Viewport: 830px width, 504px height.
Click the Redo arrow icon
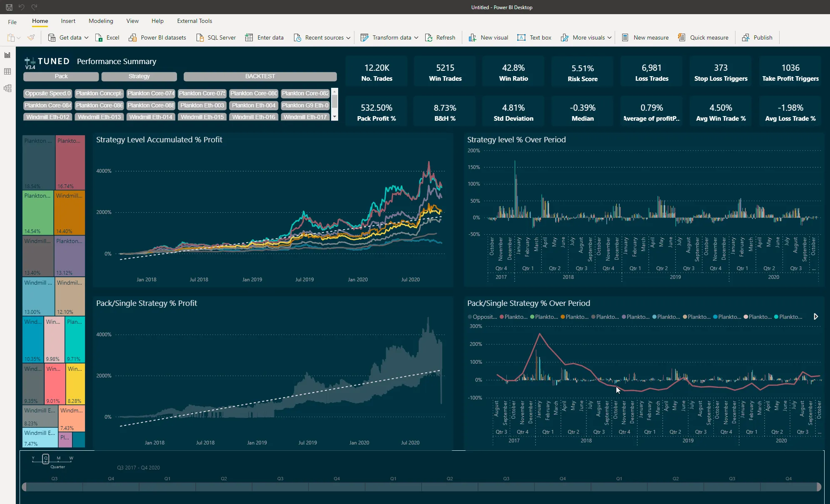click(x=34, y=7)
